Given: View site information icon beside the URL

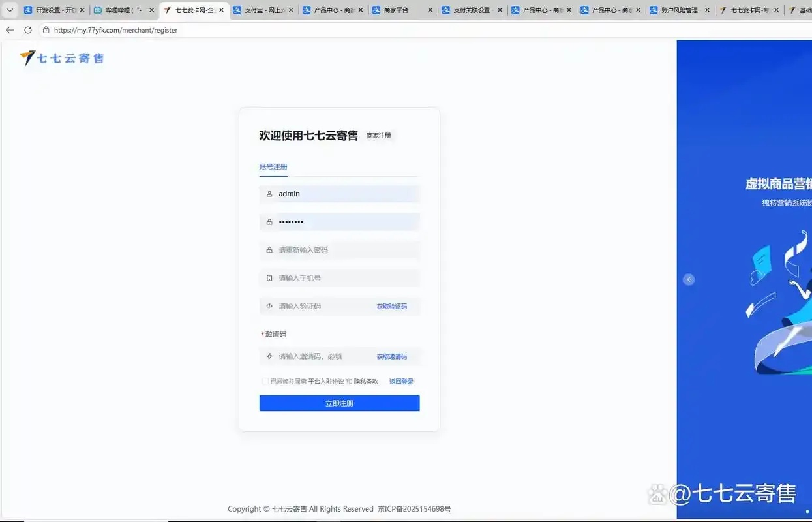Looking at the screenshot, I should pos(46,30).
